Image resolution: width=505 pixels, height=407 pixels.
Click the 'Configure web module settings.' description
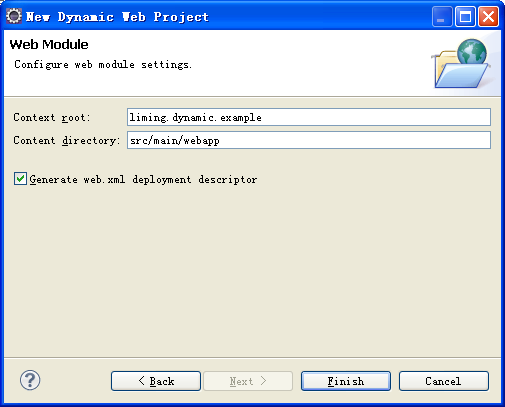tap(103, 64)
